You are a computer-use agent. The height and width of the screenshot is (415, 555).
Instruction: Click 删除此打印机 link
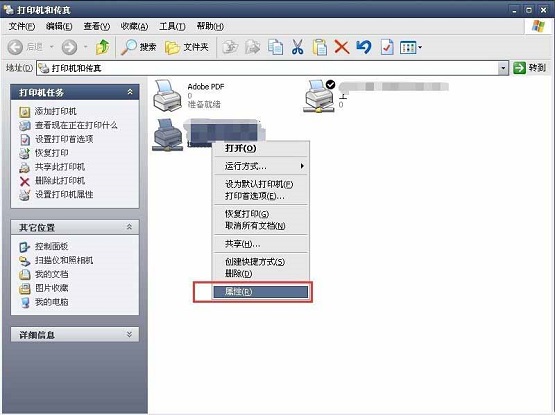pyautogui.click(x=60, y=181)
